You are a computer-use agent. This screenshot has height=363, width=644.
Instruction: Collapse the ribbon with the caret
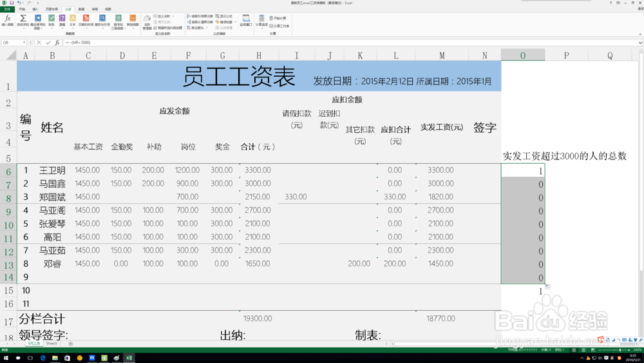pos(640,34)
